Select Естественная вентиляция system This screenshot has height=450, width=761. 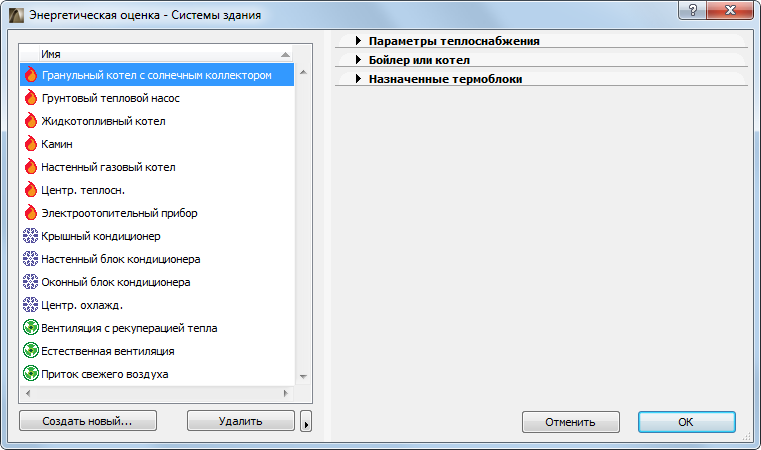click(x=157, y=351)
